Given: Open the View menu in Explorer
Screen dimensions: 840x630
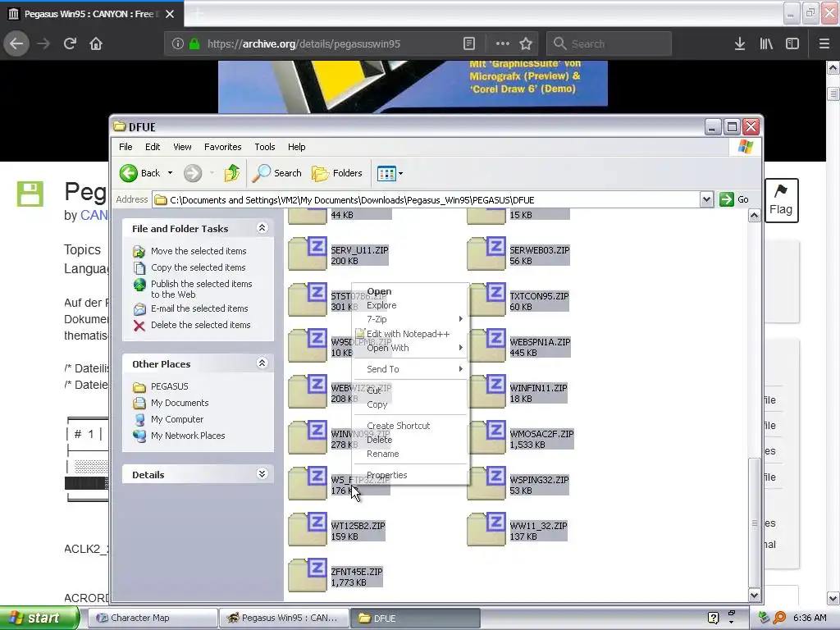Looking at the screenshot, I should click(x=182, y=147).
